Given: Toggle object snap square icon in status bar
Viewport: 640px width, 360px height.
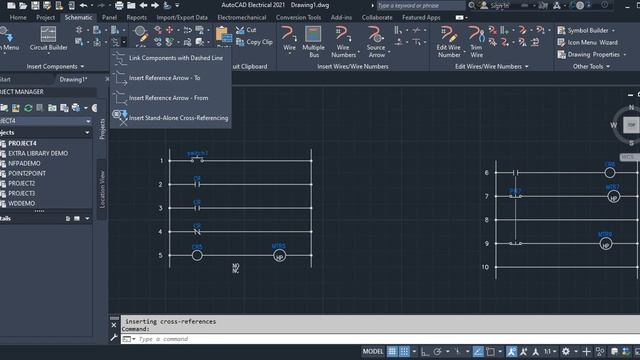Looking at the screenshot, I should pos(491,351).
